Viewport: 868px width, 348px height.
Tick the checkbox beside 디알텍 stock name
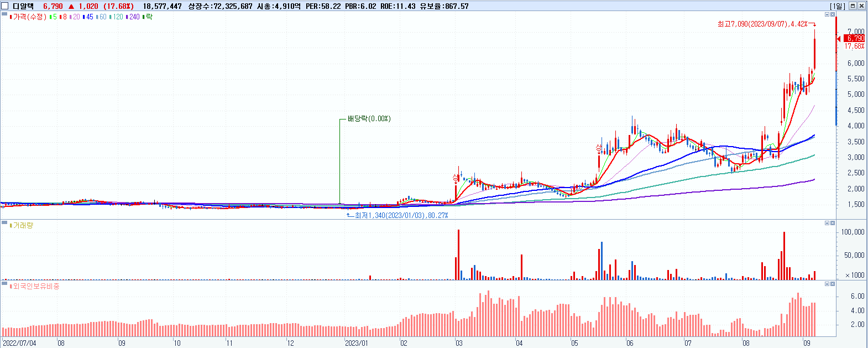6,6
